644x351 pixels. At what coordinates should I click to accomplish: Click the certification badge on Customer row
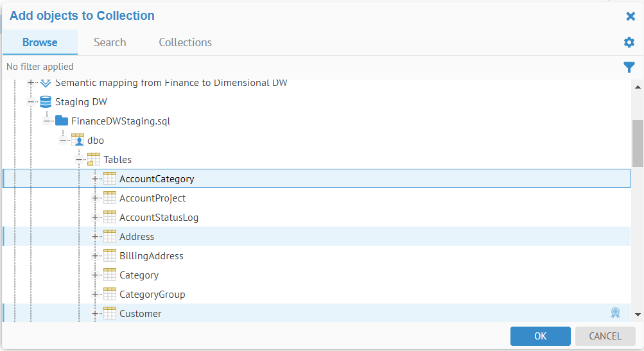click(x=615, y=313)
